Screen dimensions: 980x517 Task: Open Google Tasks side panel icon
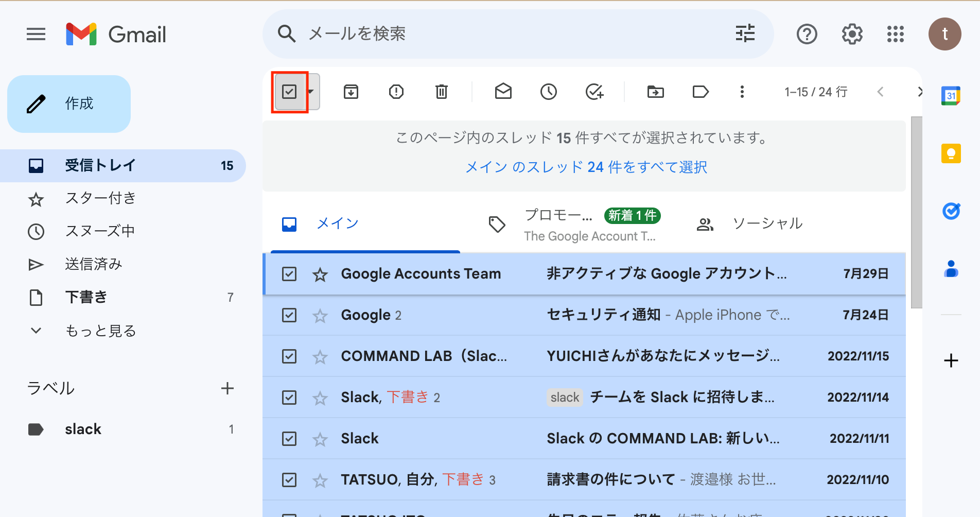click(951, 211)
